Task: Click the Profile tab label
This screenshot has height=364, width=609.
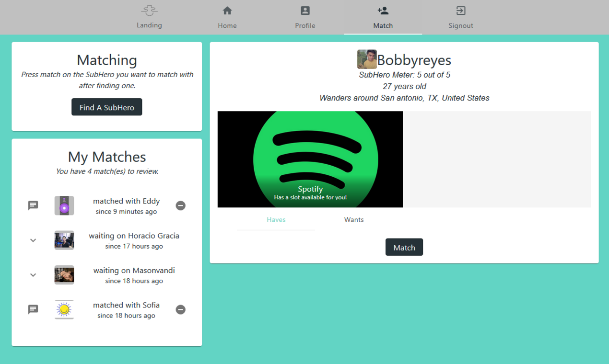Action: [305, 26]
